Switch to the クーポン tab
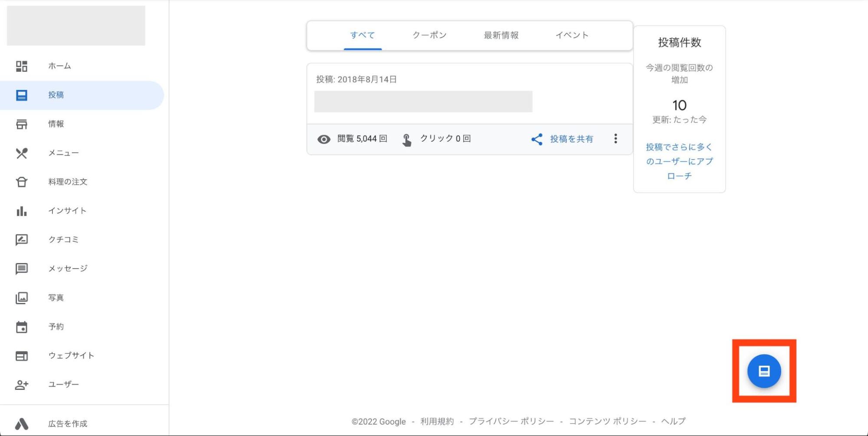The height and width of the screenshot is (436, 868). (429, 35)
